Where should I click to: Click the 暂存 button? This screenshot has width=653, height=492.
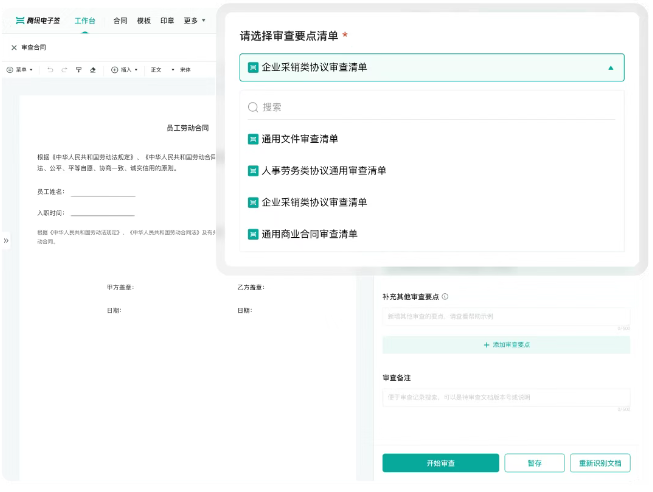[534, 463]
